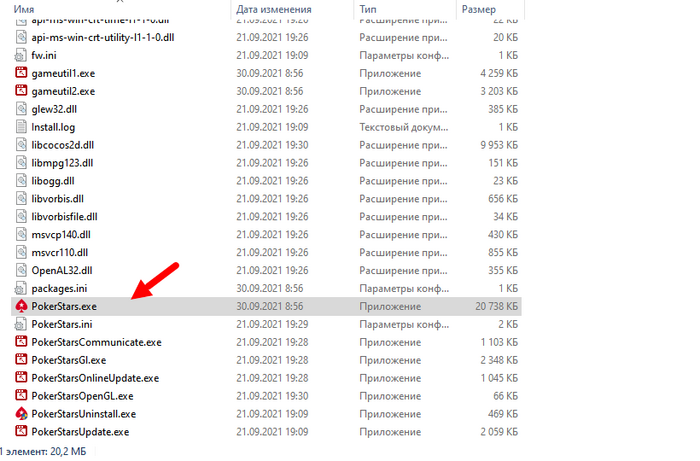Select file name libogg.dll
The height and width of the screenshot is (461, 700).
coord(53,181)
